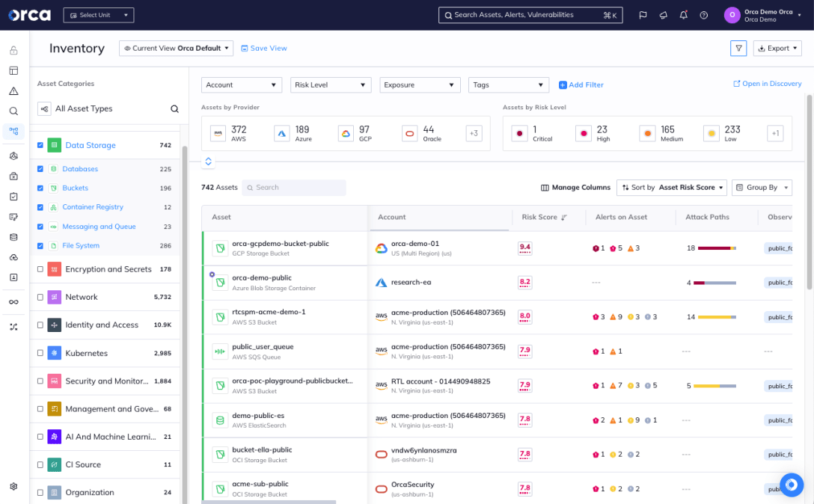Filter by AWS provider tile

click(230, 133)
